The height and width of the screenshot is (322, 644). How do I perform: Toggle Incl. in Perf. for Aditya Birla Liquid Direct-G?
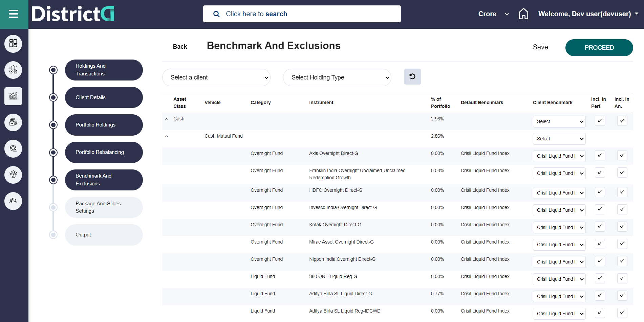point(600,296)
